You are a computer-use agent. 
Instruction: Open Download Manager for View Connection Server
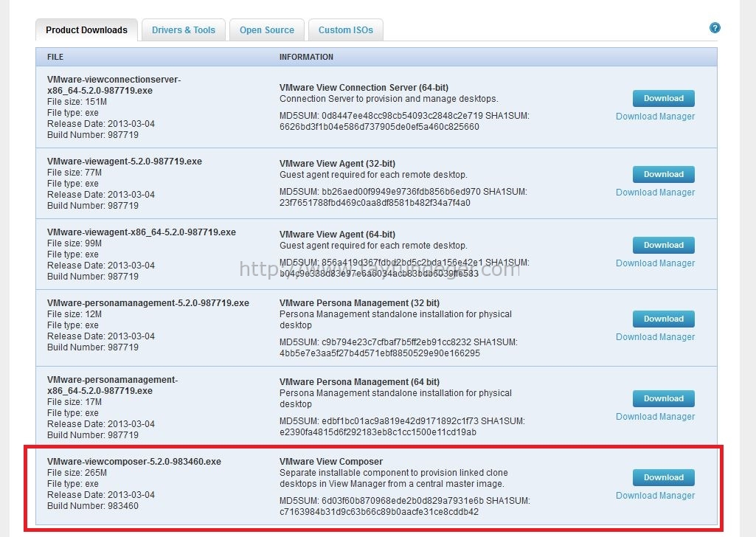[x=655, y=116]
